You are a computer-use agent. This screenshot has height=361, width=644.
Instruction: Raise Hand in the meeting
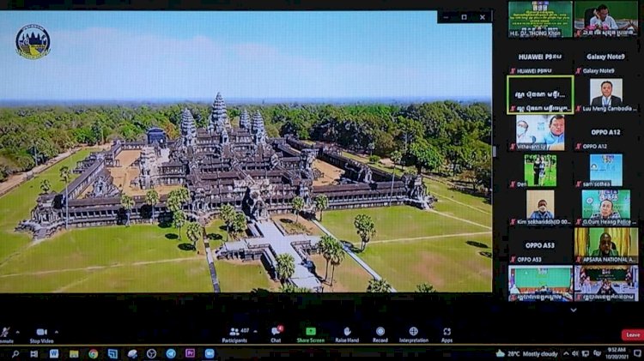(x=347, y=334)
